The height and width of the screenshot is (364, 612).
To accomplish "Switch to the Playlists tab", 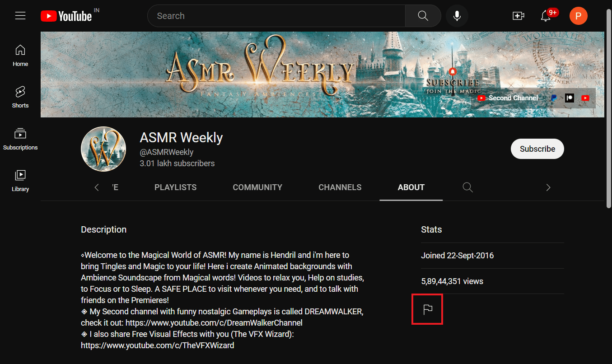I will click(x=176, y=187).
